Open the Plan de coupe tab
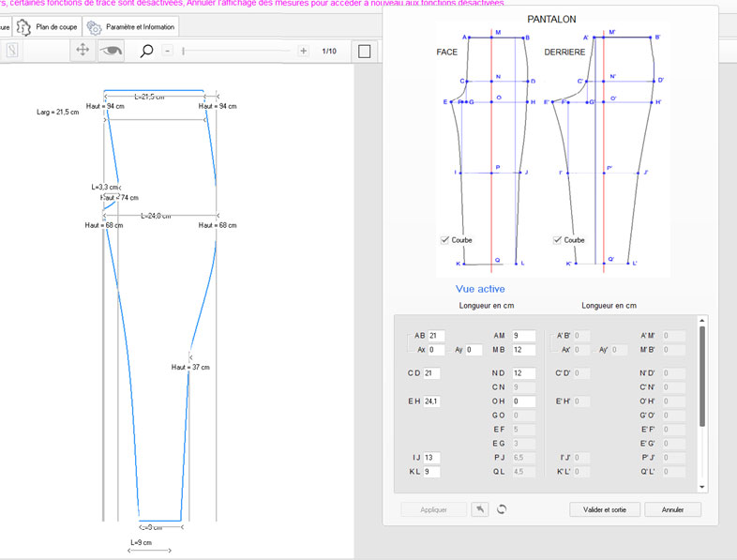Screen dimensions: 737x560 click(47, 27)
